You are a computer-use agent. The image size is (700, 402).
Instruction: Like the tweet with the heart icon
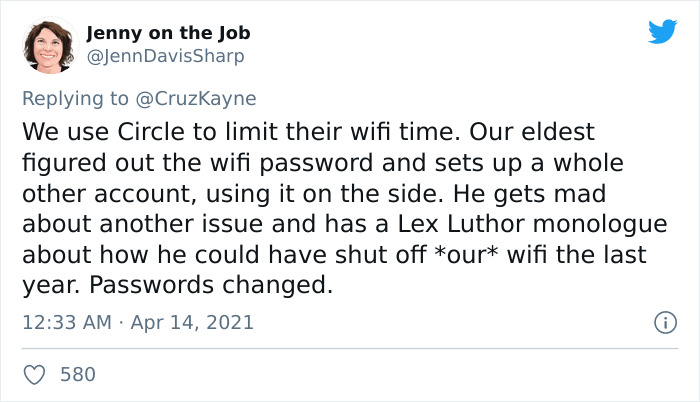pos(34,375)
